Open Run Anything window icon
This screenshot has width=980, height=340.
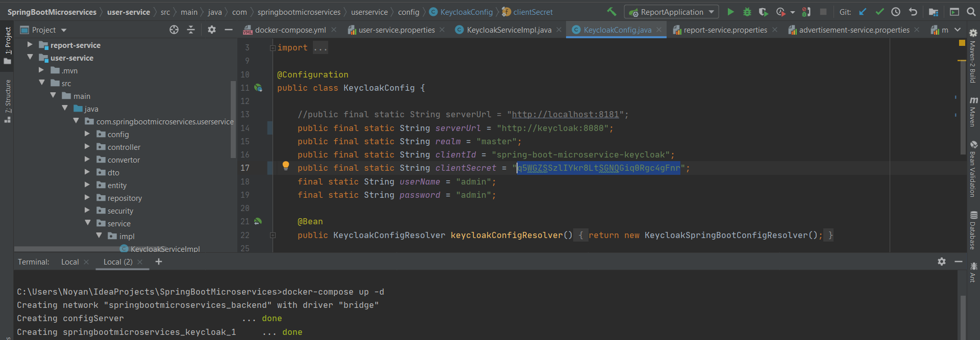click(954, 12)
